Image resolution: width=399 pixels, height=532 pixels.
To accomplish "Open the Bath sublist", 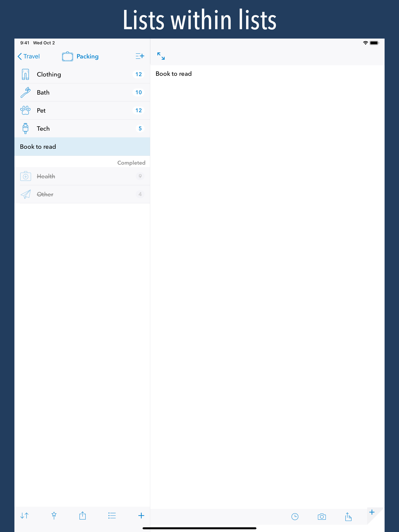I will (82, 92).
